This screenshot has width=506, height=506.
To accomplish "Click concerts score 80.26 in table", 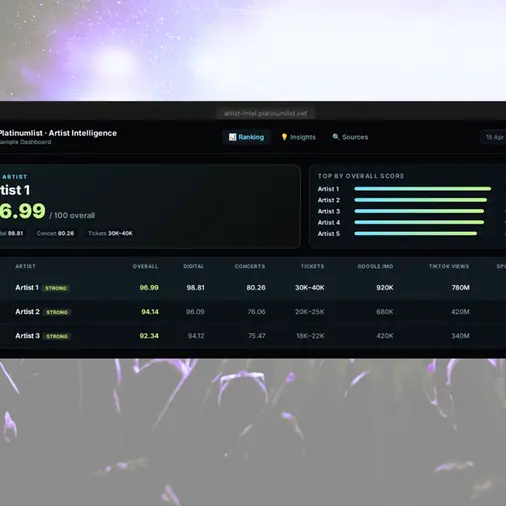I will click(256, 287).
